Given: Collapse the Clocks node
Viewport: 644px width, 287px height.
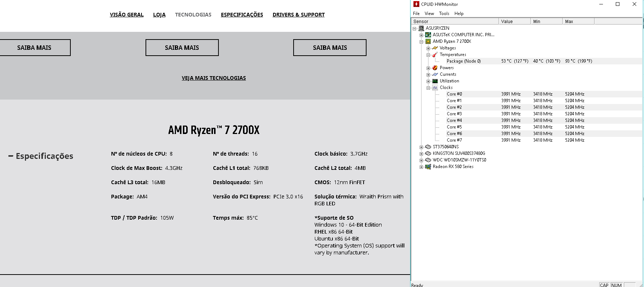Looking at the screenshot, I should pyautogui.click(x=428, y=88).
